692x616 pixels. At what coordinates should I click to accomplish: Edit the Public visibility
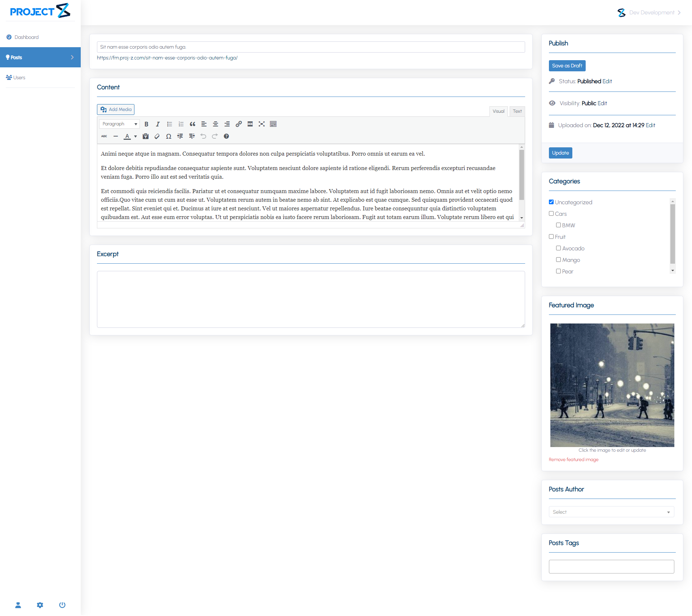click(x=602, y=103)
